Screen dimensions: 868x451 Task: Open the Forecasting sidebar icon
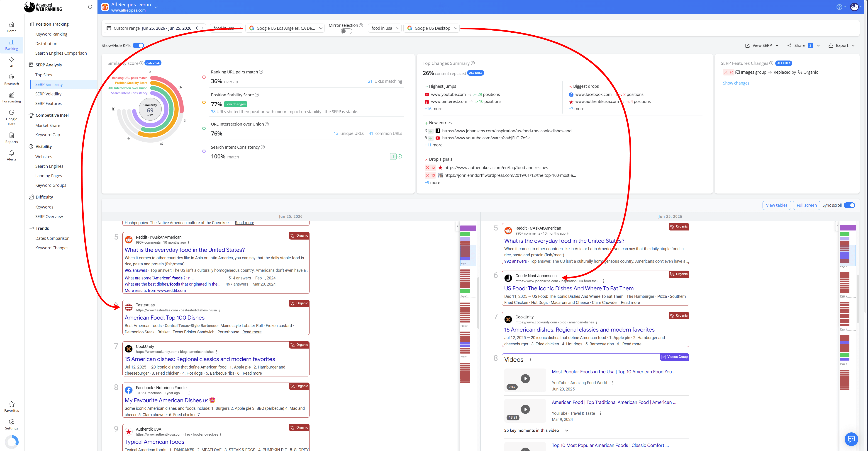12,97
